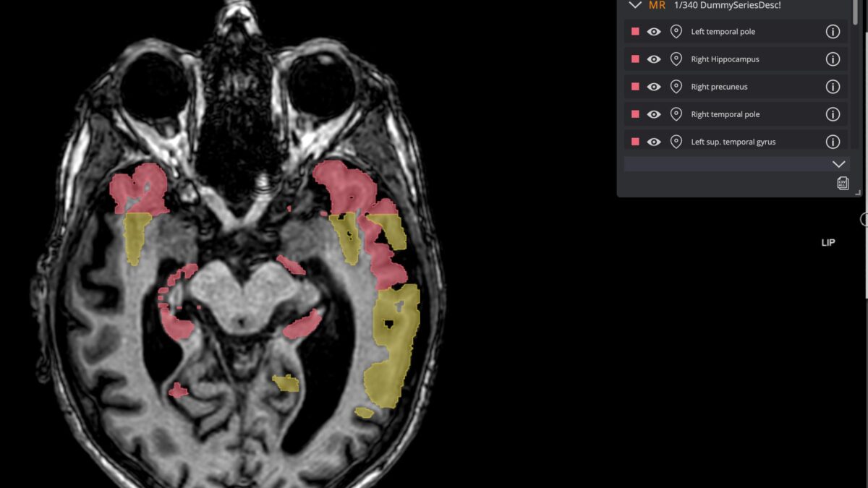Open info for Left temporal pole
This screenshot has width=868, height=488.
click(x=833, y=32)
